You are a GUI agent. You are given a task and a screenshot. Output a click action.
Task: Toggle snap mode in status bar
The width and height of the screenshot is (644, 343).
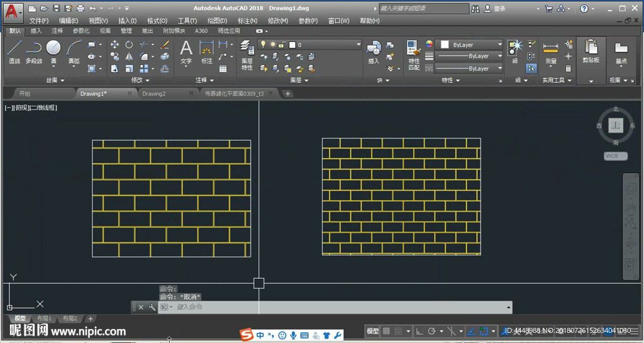click(398, 331)
